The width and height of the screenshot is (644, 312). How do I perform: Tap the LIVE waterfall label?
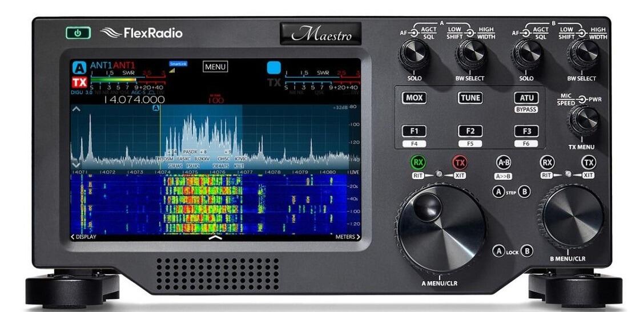coord(355,172)
